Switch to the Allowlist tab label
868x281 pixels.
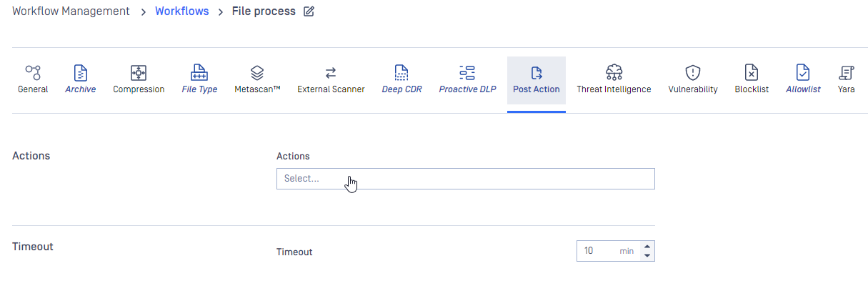[x=803, y=89]
